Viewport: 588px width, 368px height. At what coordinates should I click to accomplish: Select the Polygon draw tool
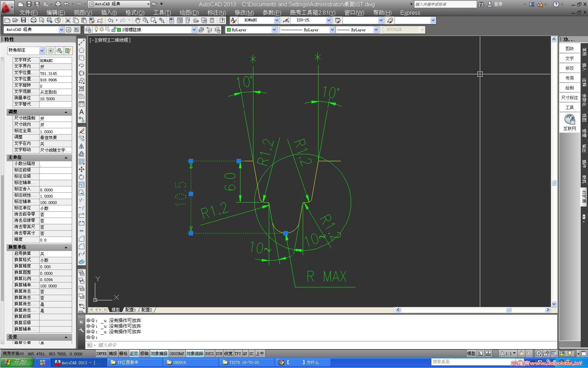[82, 50]
